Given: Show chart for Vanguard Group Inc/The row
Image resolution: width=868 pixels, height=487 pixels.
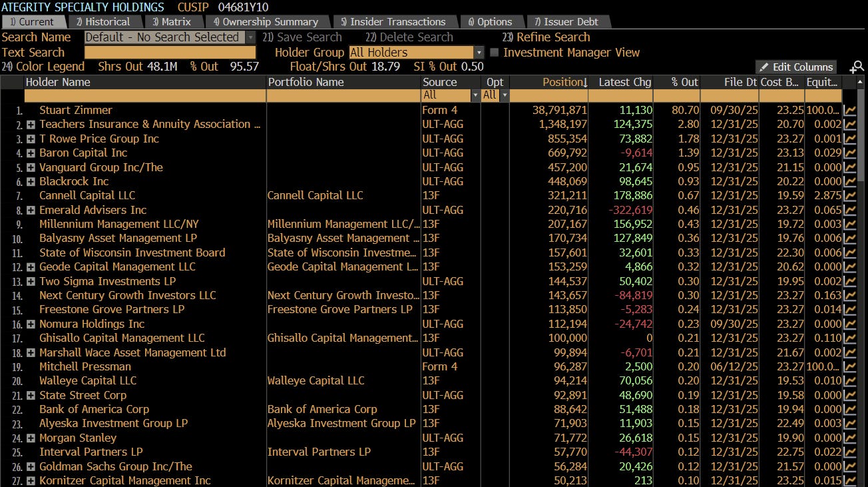Looking at the screenshot, I should point(850,168).
